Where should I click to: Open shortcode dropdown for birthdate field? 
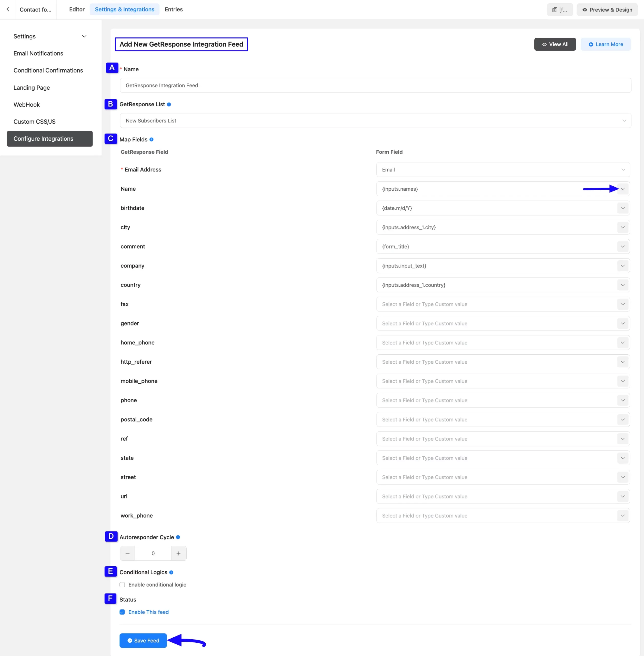tap(622, 208)
